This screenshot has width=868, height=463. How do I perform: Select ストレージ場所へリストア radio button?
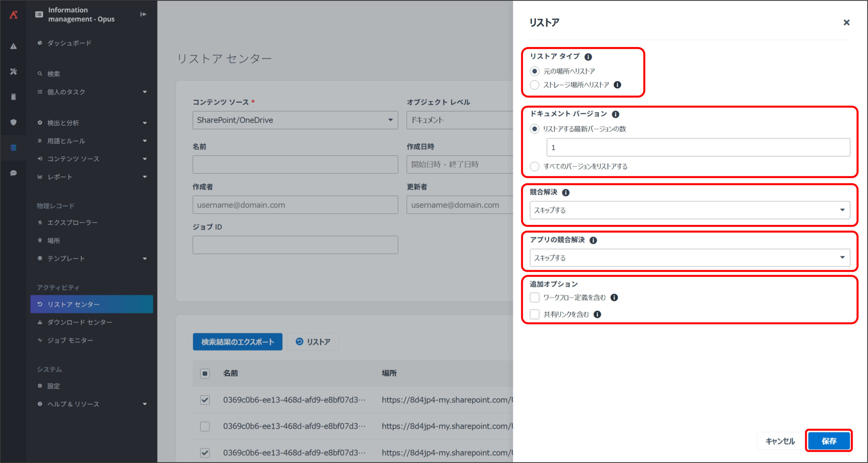(535, 85)
